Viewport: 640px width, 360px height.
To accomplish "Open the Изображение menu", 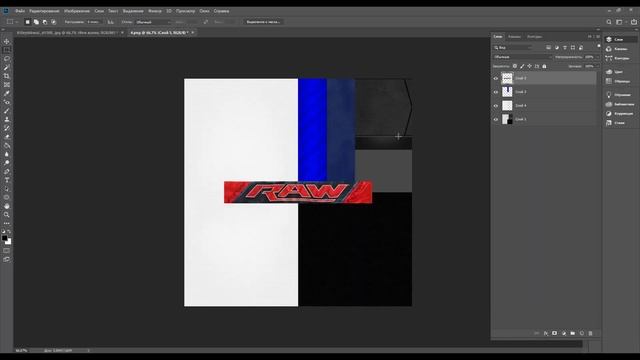I will click(77, 11).
